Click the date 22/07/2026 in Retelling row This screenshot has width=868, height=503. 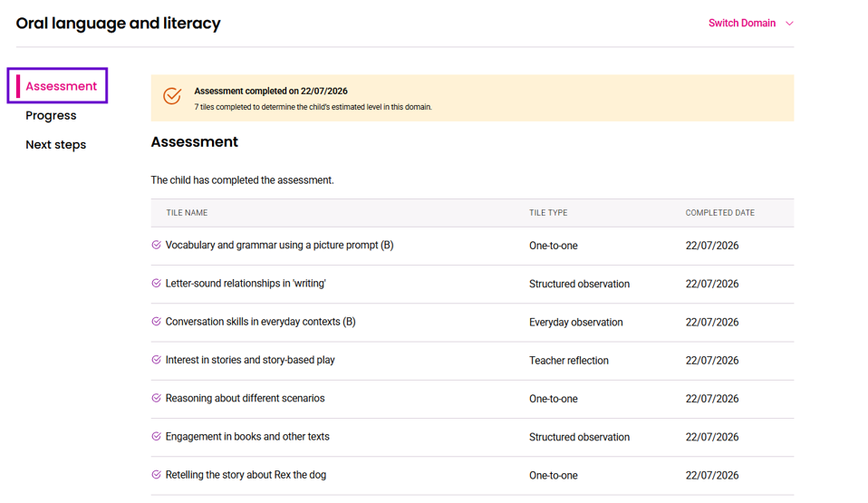tap(712, 475)
